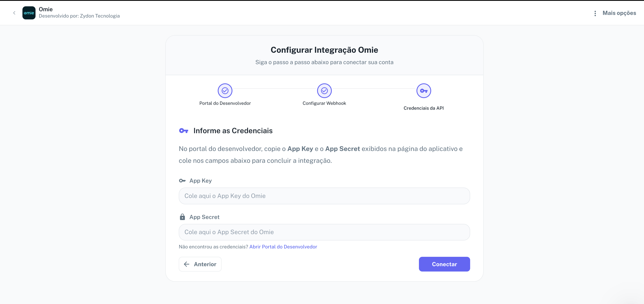Screen dimensions: 644x304
Task: Click the Omie app logo
Action: click(x=29, y=13)
